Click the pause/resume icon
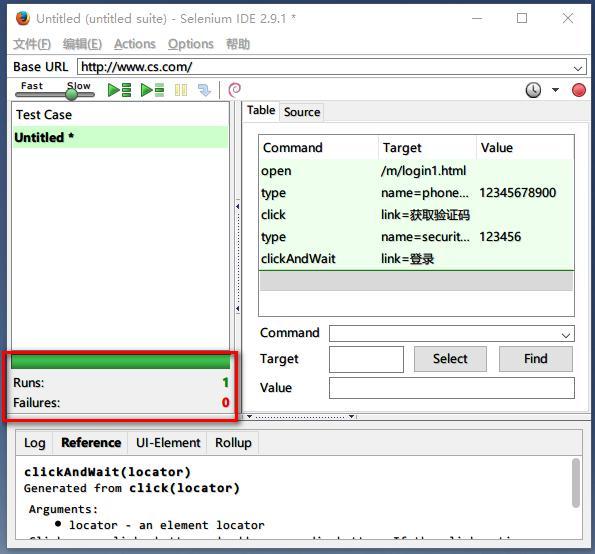 coord(181,90)
